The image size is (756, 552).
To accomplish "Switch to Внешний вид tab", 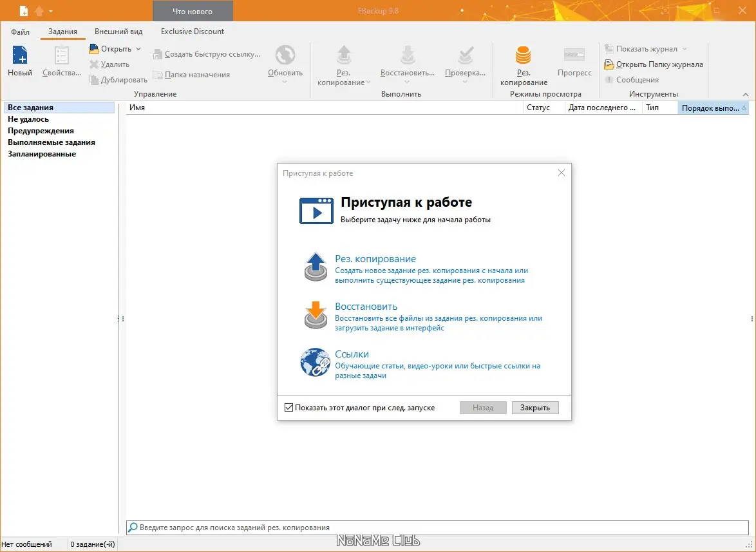I will 118,32.
